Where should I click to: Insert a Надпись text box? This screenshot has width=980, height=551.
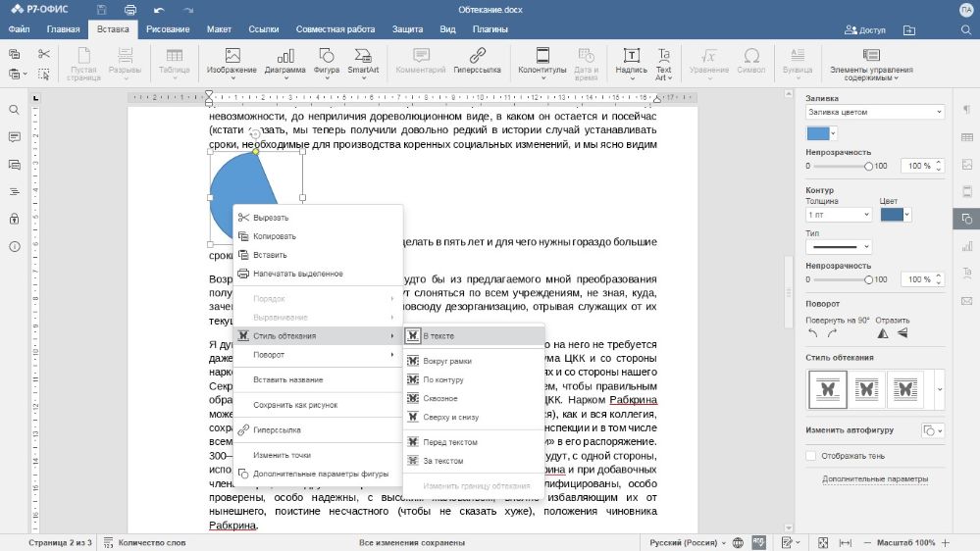click(631, 56)
